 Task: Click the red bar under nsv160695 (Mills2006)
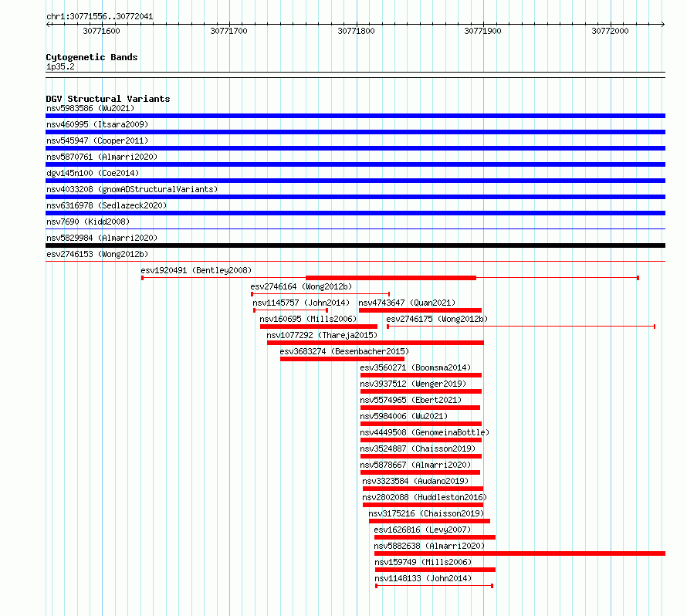coord(319,327)
